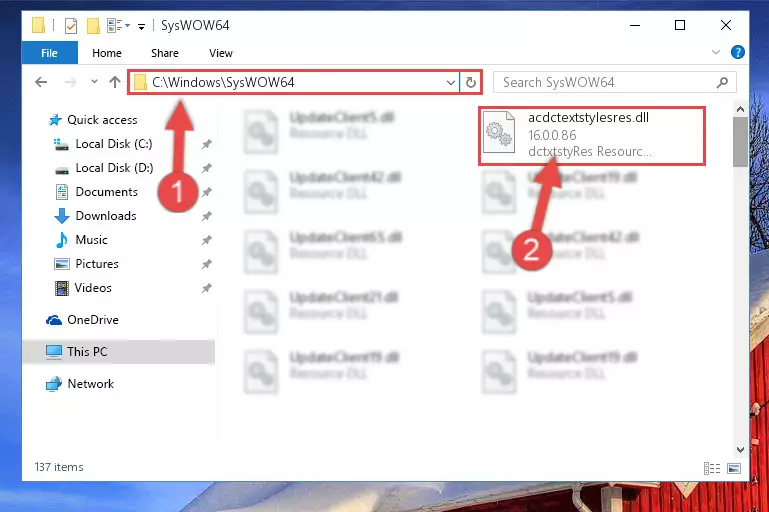Image resolution: width=769 pixels, height=512 pixels.
Task: Click the Properties quick access icon
Action: [71, 26]
